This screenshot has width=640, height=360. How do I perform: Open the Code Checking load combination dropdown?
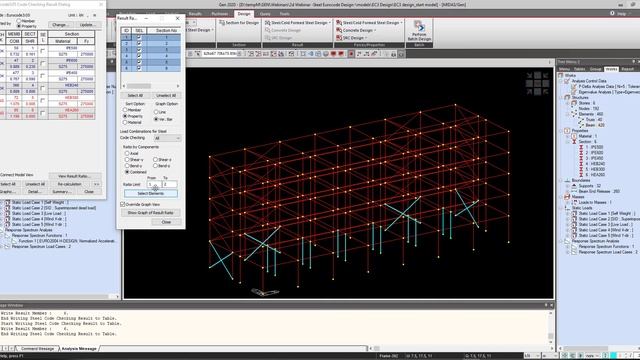click(167, 138)
